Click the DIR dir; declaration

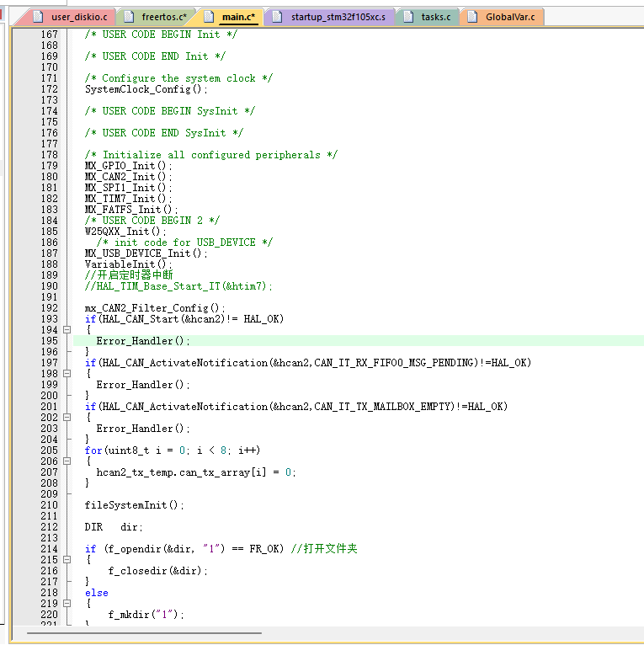[x=114, y=527]
